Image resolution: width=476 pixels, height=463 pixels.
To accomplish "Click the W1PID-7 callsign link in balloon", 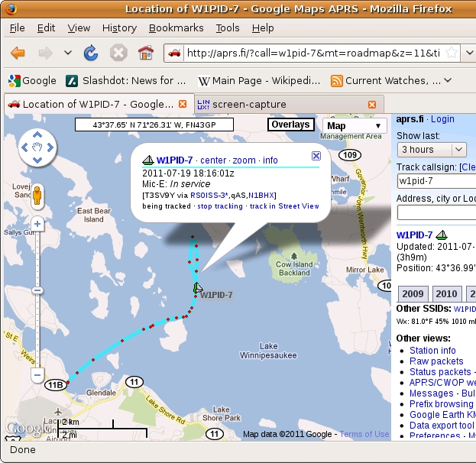I will pyautogui.click(x=174, y=160).
